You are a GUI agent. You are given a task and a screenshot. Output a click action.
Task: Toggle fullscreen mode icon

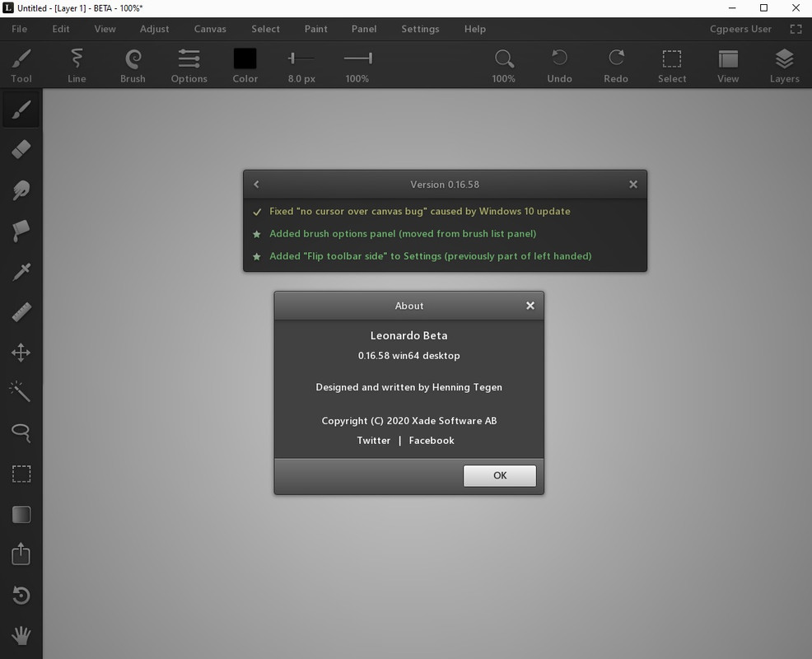(x=796, y=29)
